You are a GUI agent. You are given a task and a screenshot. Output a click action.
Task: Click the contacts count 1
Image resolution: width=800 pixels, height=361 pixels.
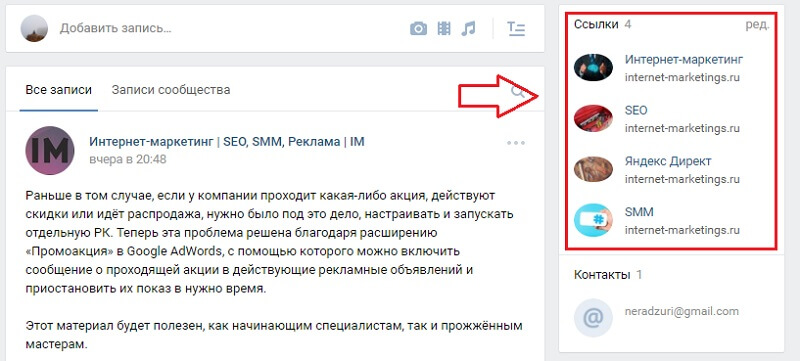point(639,275)
